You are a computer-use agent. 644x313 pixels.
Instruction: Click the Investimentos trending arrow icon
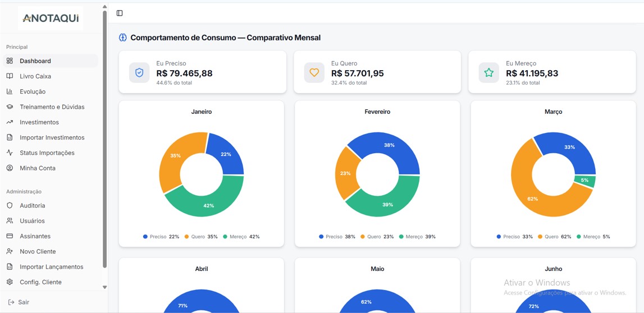point(10,122)
